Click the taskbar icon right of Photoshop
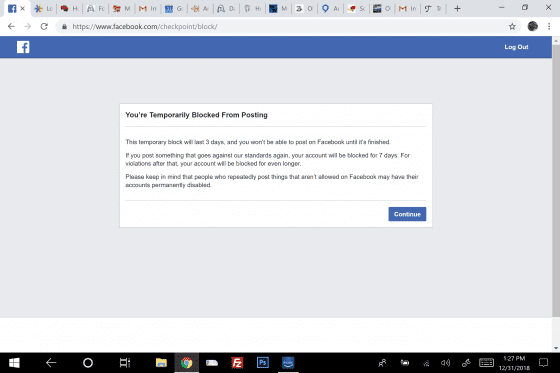The image size is (560, 373). 288,363
